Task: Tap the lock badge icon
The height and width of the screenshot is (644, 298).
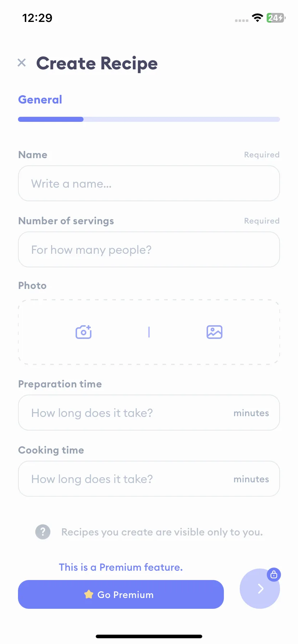Action: click(x=274, y=575)
